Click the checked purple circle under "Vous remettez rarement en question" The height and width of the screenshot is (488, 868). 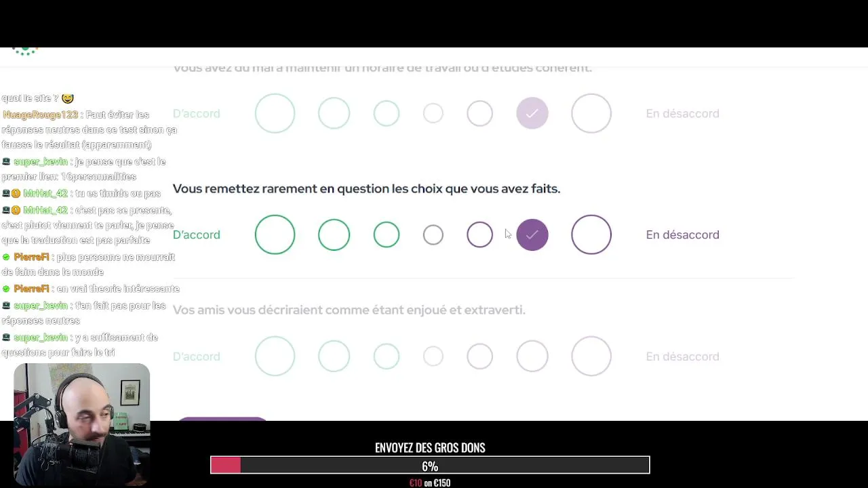[532, 235]
